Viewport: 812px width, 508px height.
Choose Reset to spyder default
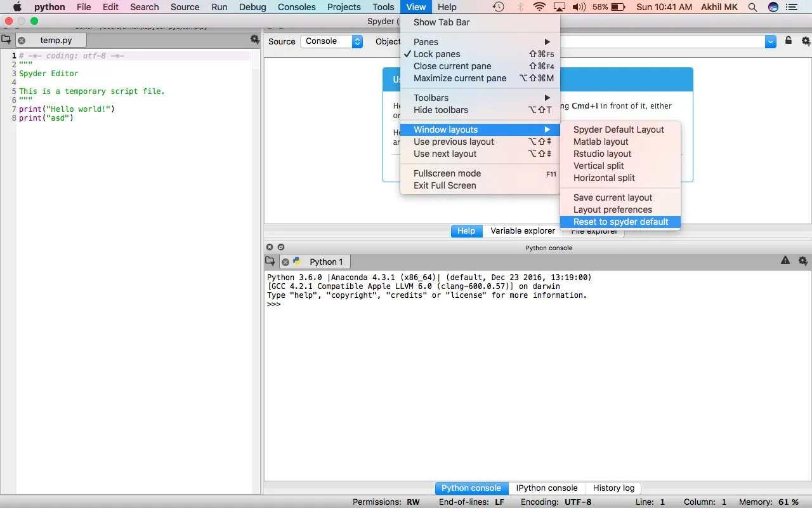[x=620, y=222]
